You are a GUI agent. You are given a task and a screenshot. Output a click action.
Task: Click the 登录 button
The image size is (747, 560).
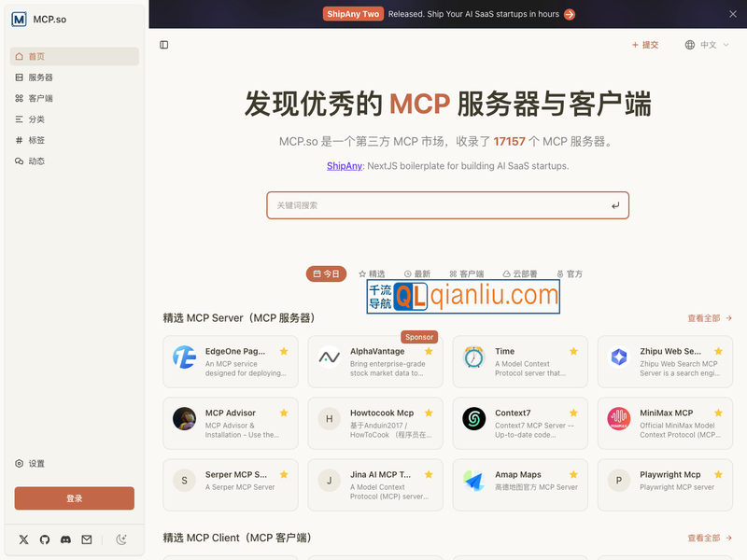click(74, 498)
